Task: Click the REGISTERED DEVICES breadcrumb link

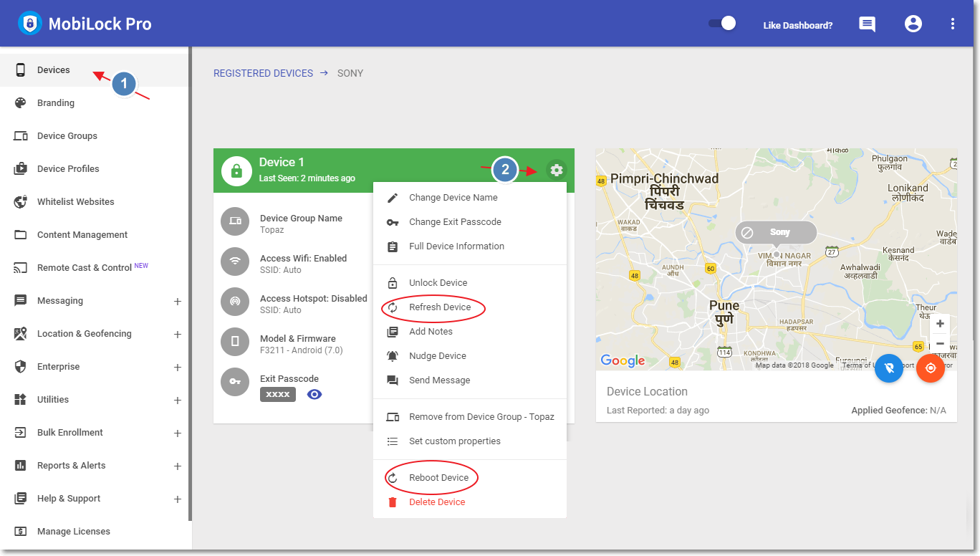Action: (x=263, y=73)
